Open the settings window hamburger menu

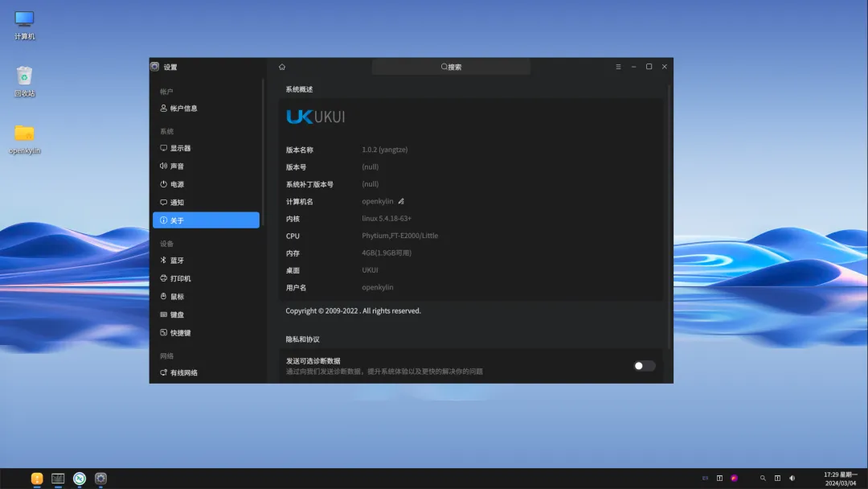pos(618,67)
